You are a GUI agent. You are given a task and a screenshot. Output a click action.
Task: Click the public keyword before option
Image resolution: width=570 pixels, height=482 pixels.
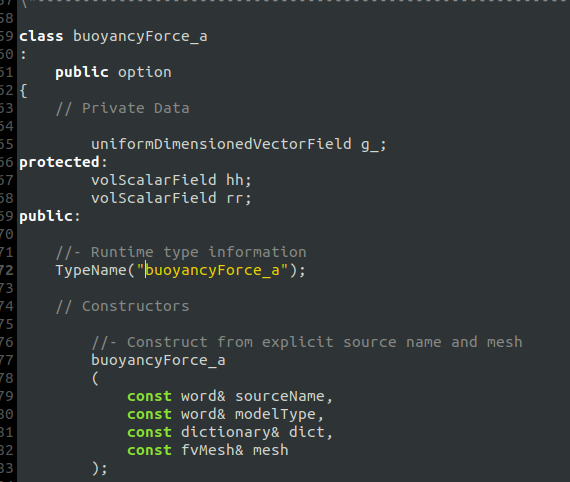click(x=82, y=73)
